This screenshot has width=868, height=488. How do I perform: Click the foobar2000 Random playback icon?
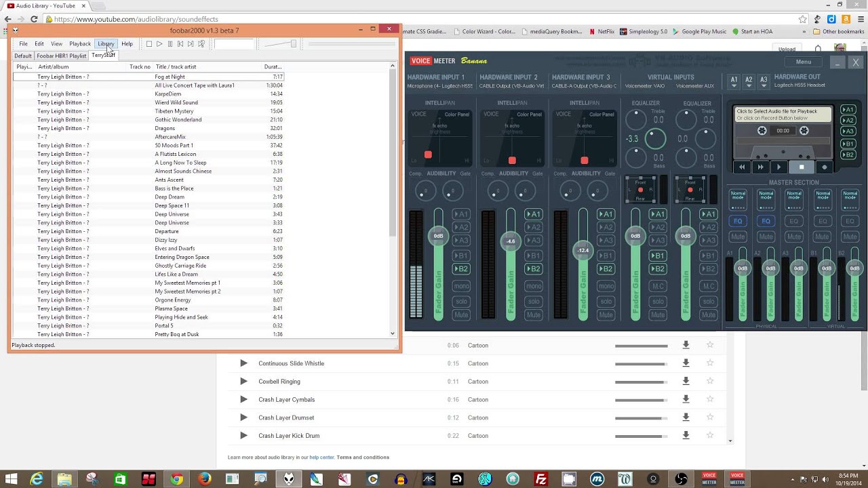201,44
